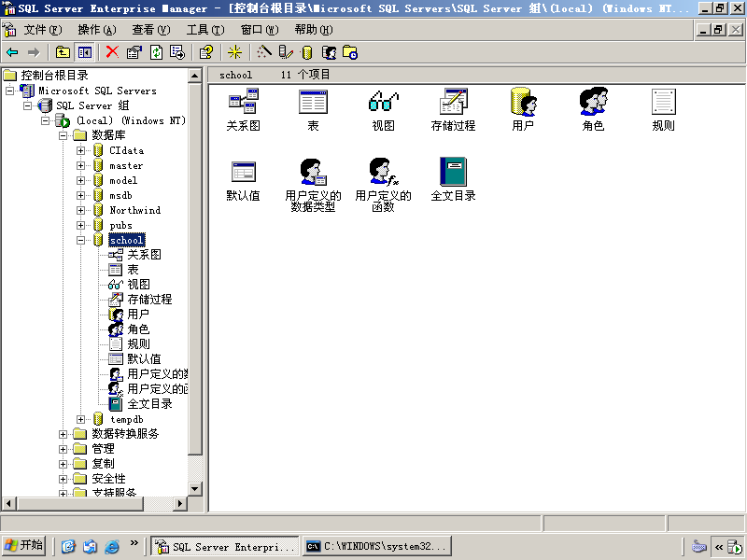This screenshot has height=560, width=747.
Task: Click tree pane horizontal scrollbar left arrow
Action: pos(8,503)
